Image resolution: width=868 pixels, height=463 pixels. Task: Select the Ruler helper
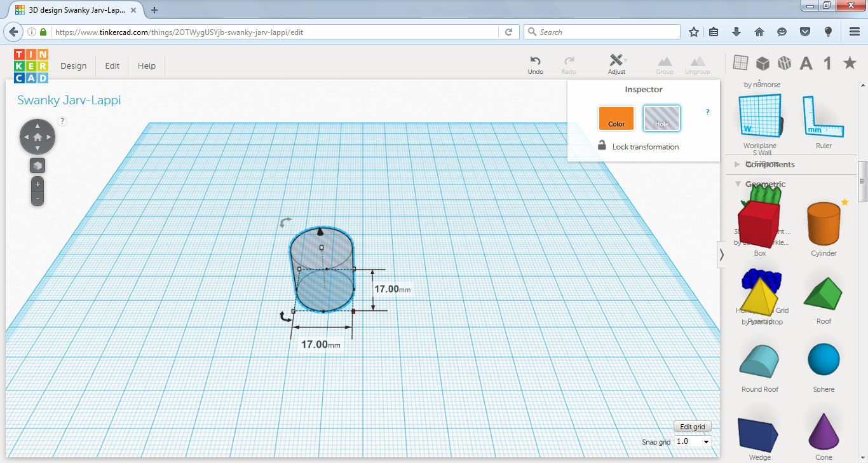pos(824,121)
